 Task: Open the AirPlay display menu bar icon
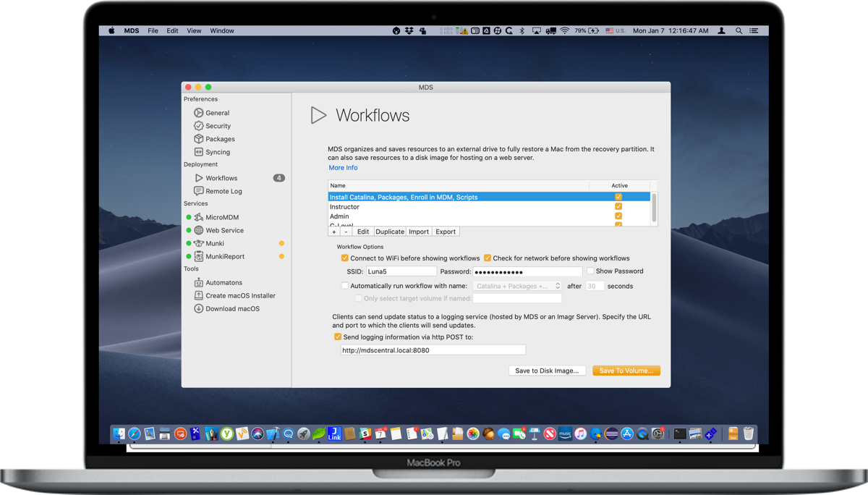(536, 31)
